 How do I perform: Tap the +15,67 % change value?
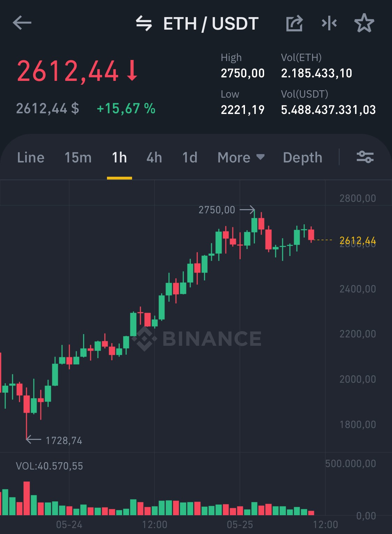click(x=126, y=108)
